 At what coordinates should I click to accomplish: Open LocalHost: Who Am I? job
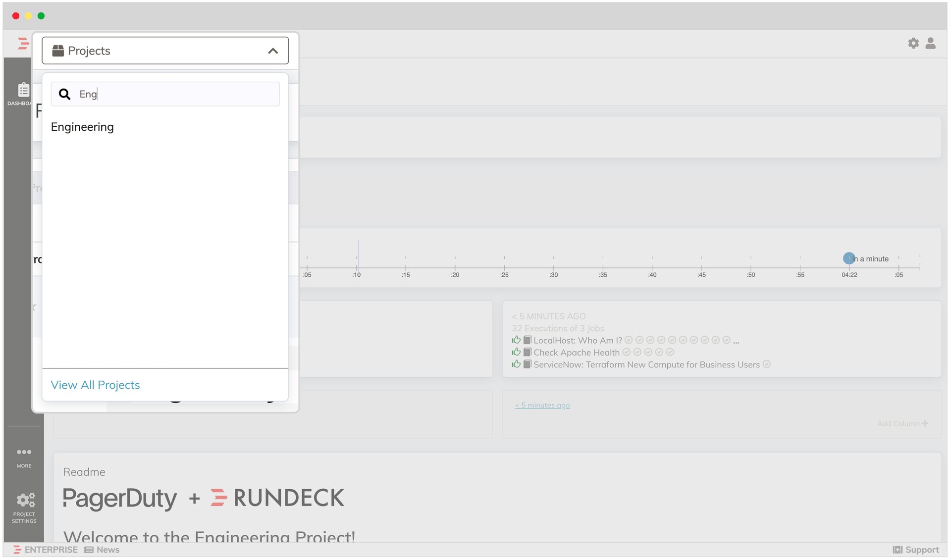578,341
